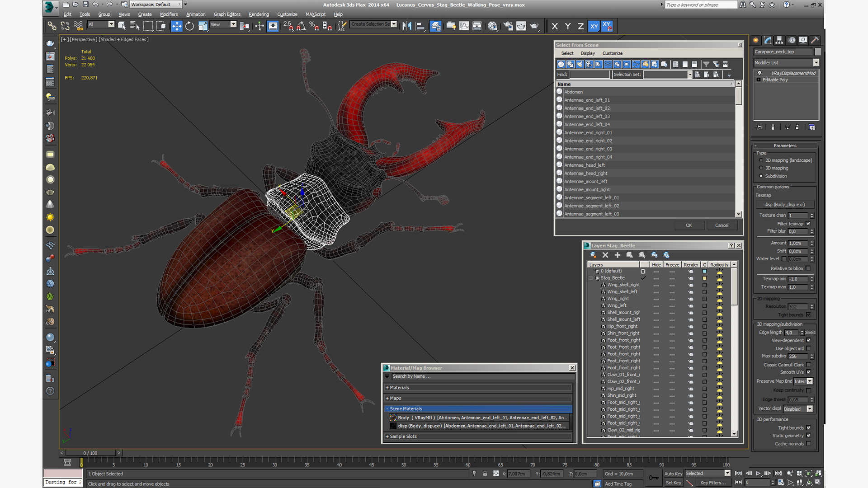The height and width of the screenshot is (488, 868).
Task: Click the 0 (default) layer color swatch
Action: click(704, 272)
